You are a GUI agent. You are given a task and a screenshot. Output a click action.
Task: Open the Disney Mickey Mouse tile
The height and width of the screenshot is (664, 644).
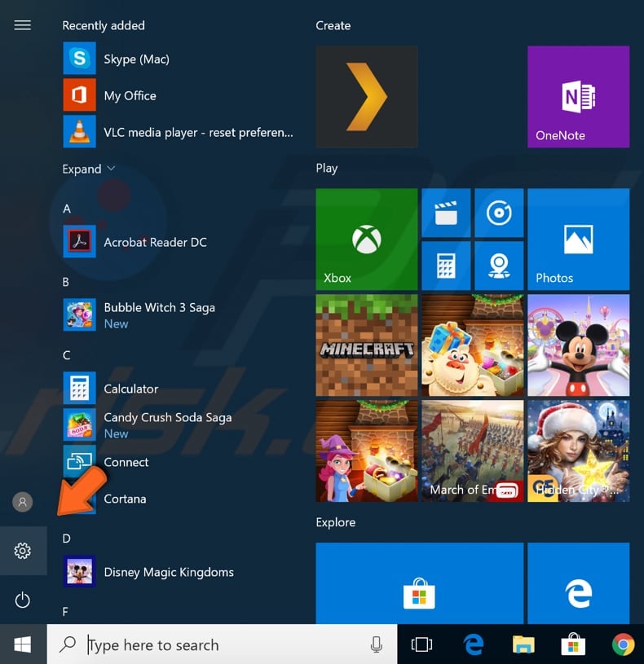point(578,345)
